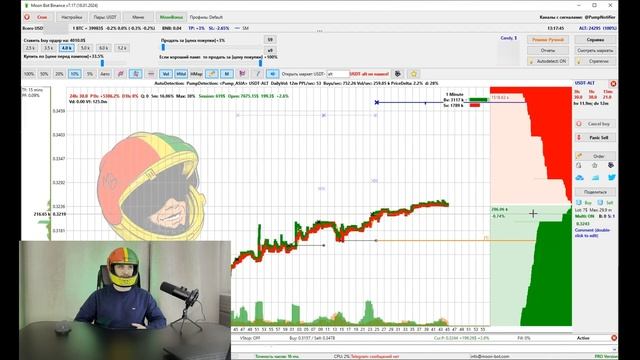Select the 10% sell amount

[x=74, y=74]
